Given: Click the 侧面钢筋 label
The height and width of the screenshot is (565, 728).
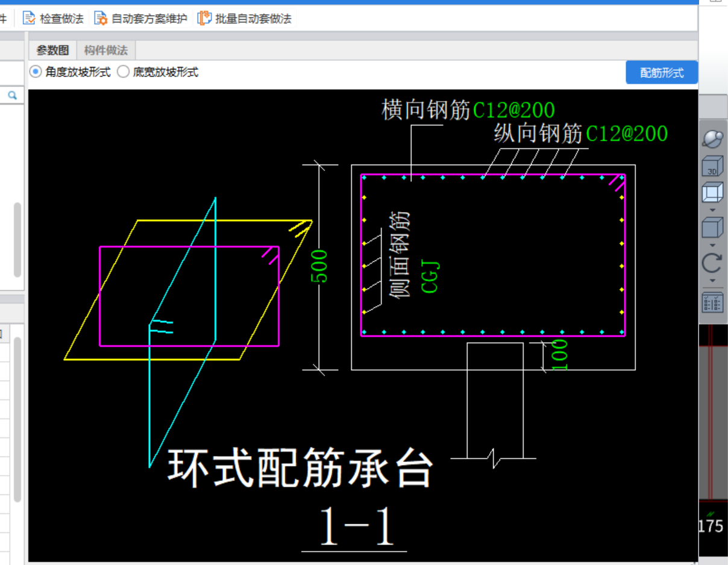Looking at the screenshot, I should pyautogui.click(x=400, y=254).
